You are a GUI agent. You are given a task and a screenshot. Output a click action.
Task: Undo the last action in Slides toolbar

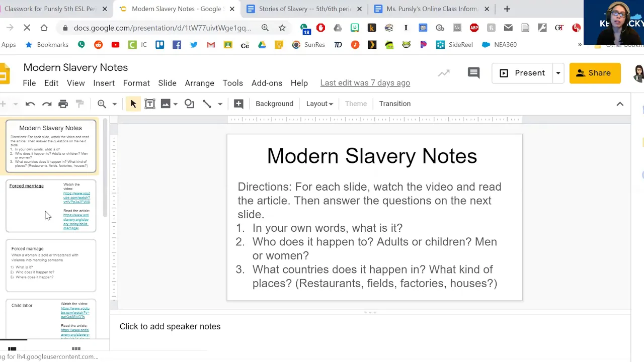[30, 104]
